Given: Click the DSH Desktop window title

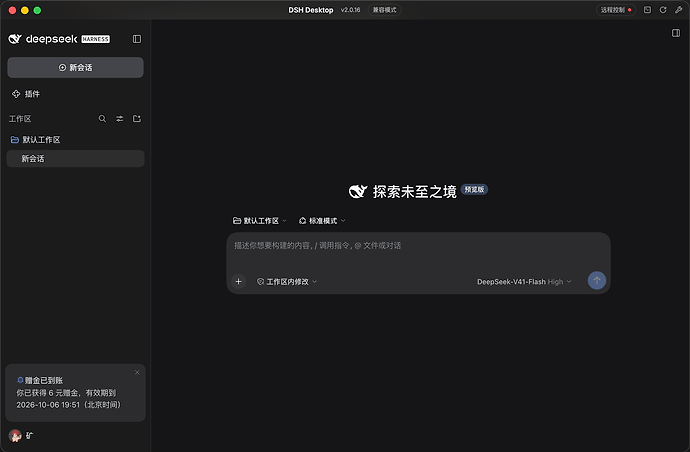Looking at the screenshot, I should [311, 10].
